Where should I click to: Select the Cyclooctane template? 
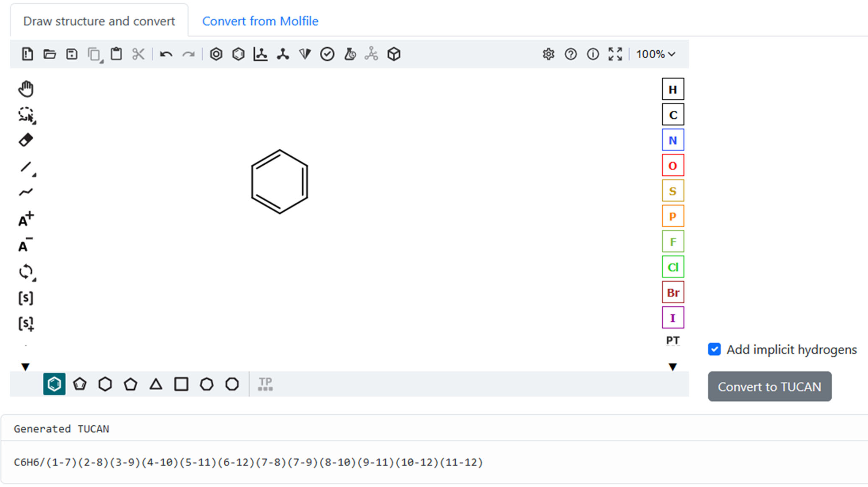tap(232, 384)
